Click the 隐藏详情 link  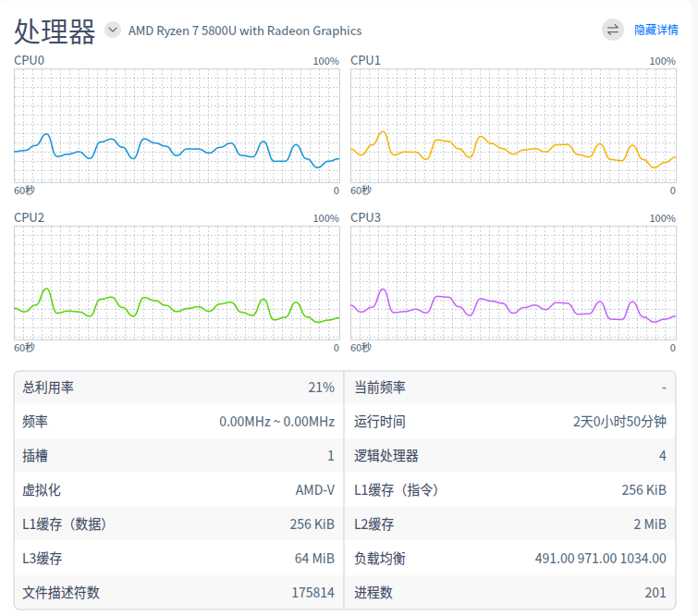(x=655, y=31)
